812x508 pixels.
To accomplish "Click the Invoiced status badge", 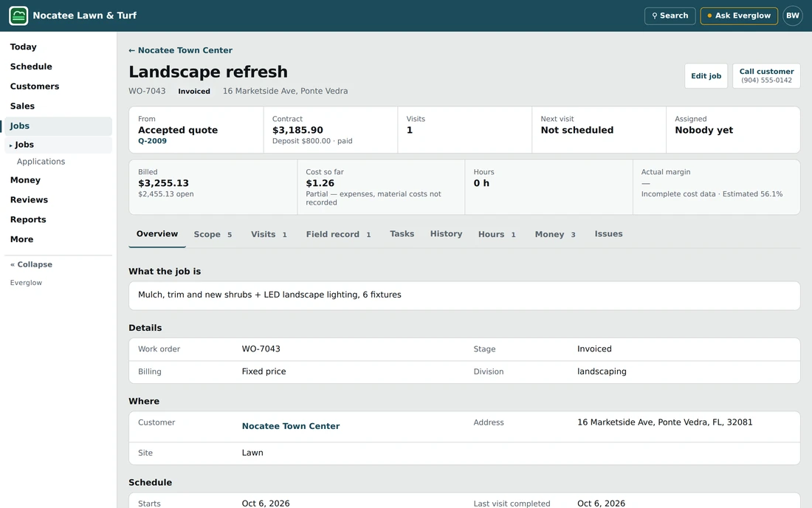I will (x=194, y=91).
